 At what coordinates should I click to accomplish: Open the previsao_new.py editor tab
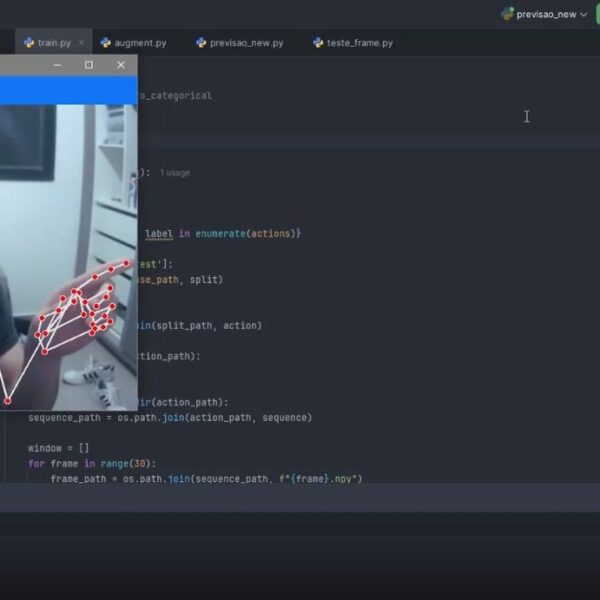(246, 43)
